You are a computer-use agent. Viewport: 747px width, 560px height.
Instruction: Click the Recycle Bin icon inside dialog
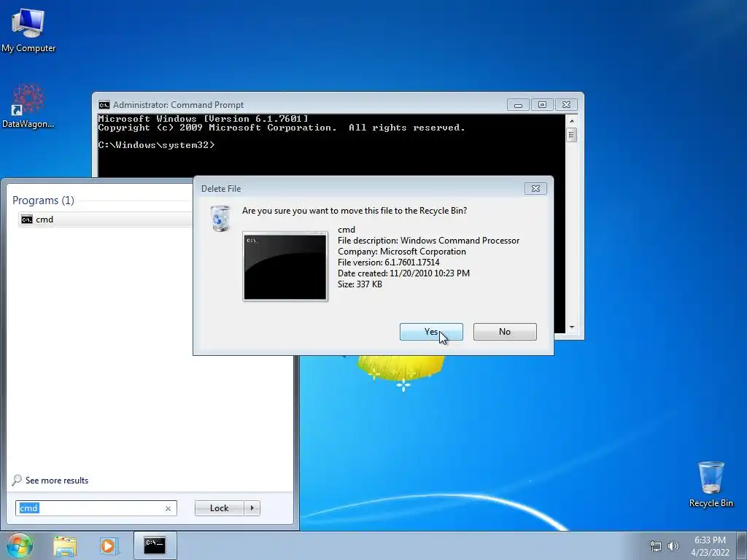(220, 219)
